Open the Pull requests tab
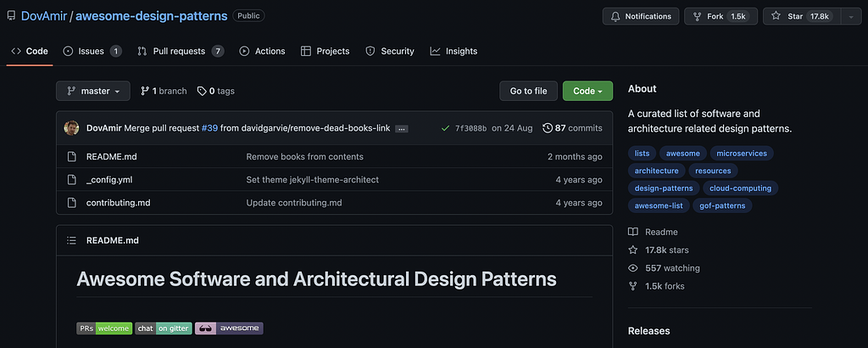Viewport: 868px width, 348px height. point(180,51)
